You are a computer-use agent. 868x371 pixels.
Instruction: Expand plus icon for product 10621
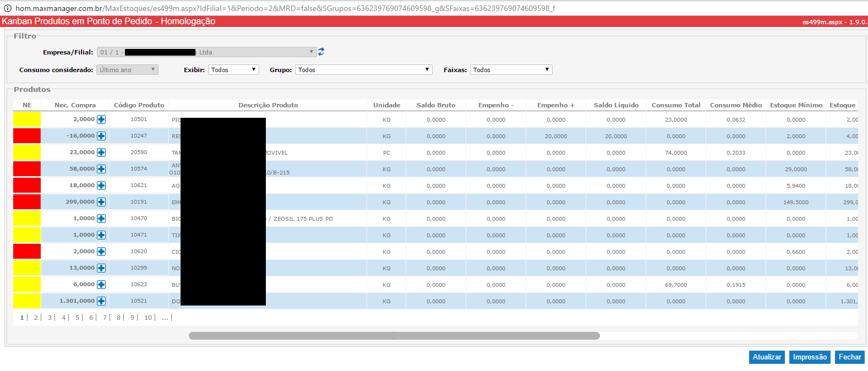pos(101,185)
